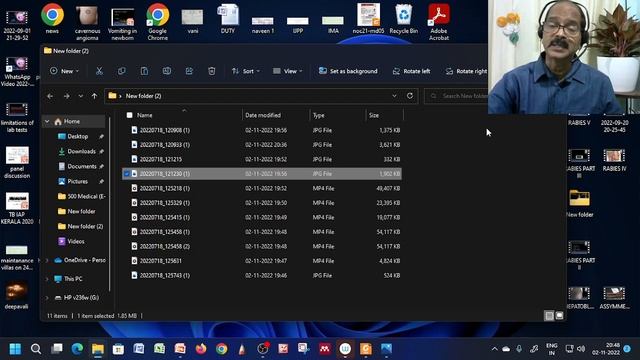Screen dimensions: 640x360
Task: Select file 20220718_121215
Action: tap(262, 159)
